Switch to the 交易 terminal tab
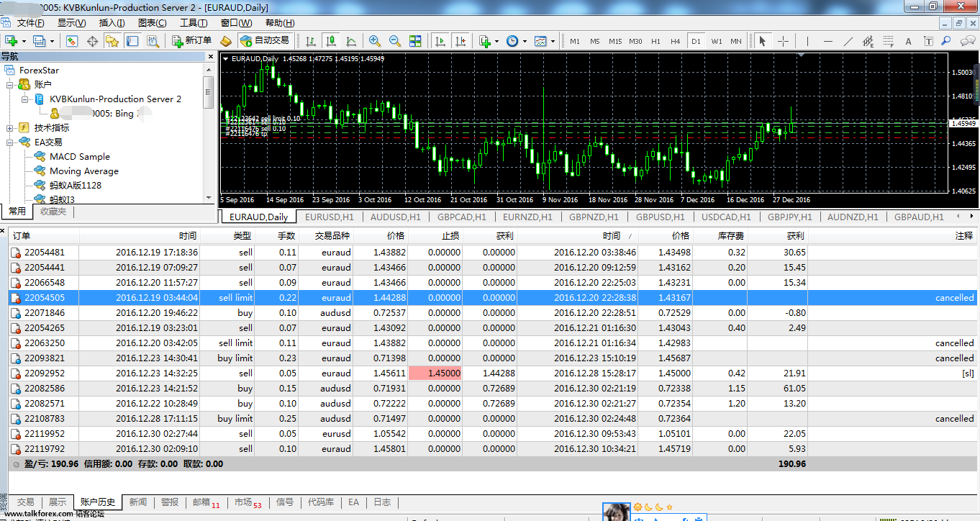The height and width of the screenshot is (521, 980). (x=26, y=502)
